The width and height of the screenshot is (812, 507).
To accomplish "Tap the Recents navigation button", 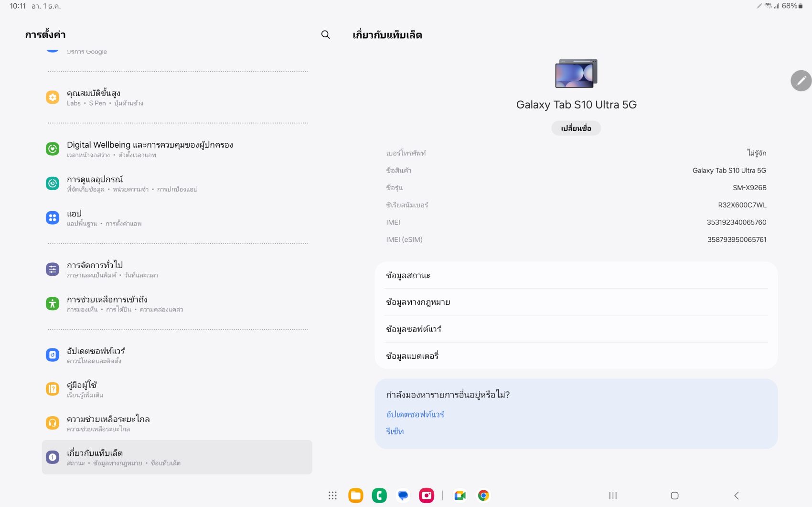I will tap(613, 496).
